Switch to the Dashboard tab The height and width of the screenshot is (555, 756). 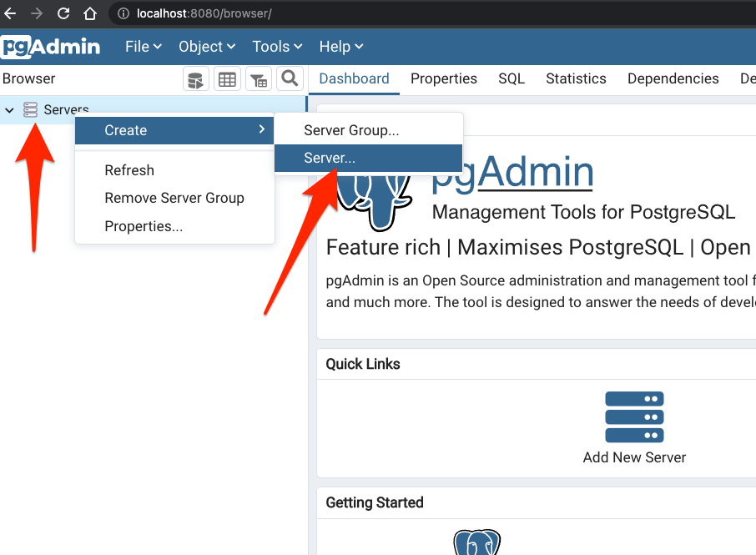tap(354, 78)
